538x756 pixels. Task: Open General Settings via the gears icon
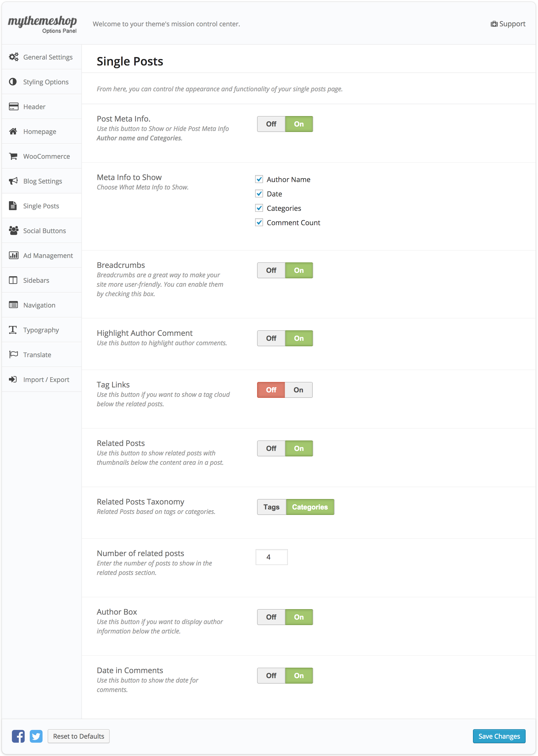(x=13, y=57)
